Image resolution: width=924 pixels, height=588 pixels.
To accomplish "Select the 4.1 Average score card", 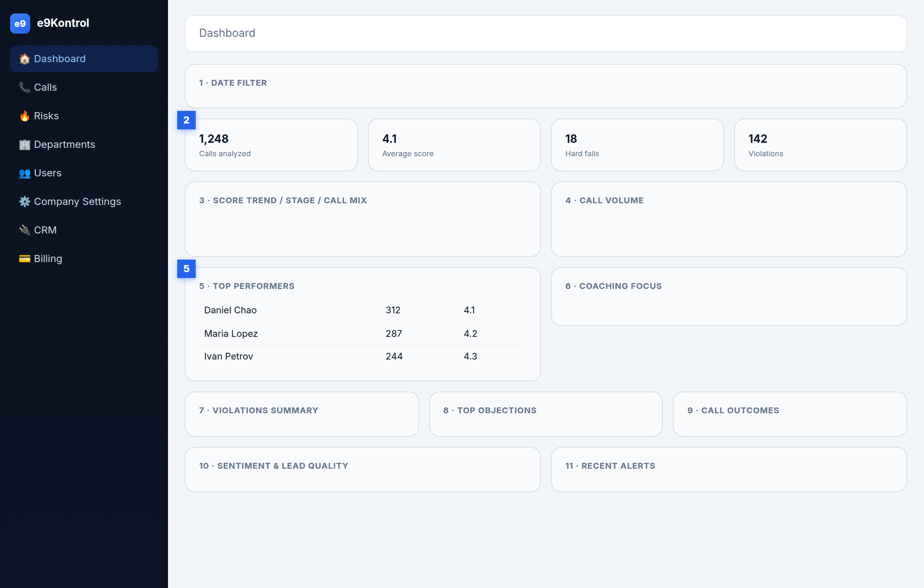I will (454, 145).
